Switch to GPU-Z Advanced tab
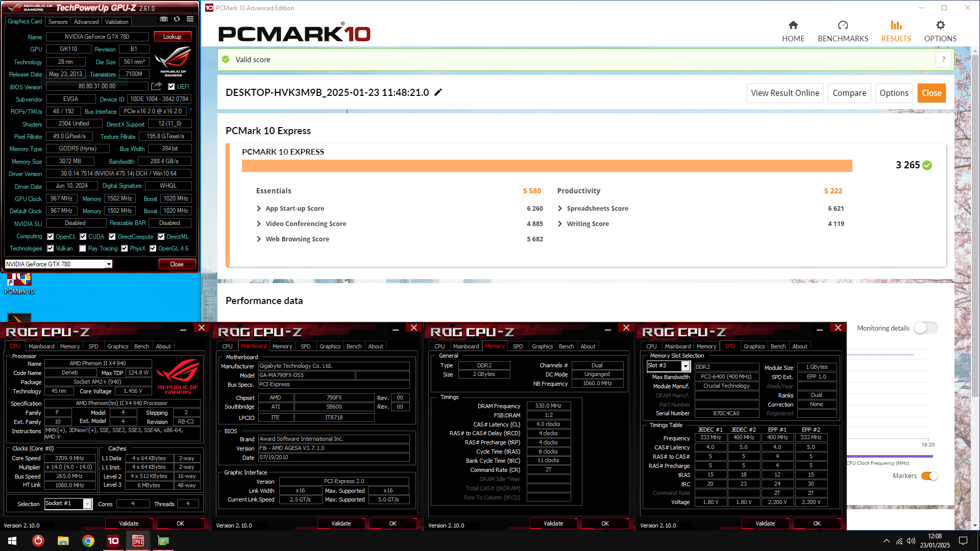 (86, 22)
